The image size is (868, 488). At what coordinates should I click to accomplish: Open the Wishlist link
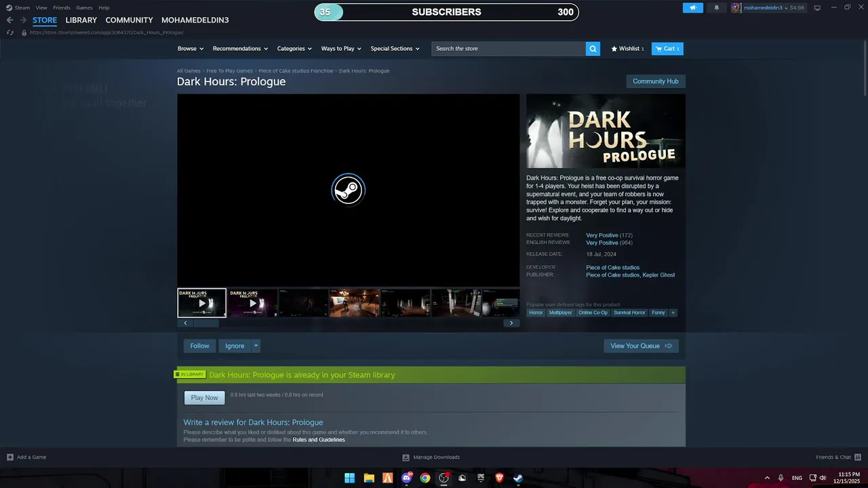[627, 49]
